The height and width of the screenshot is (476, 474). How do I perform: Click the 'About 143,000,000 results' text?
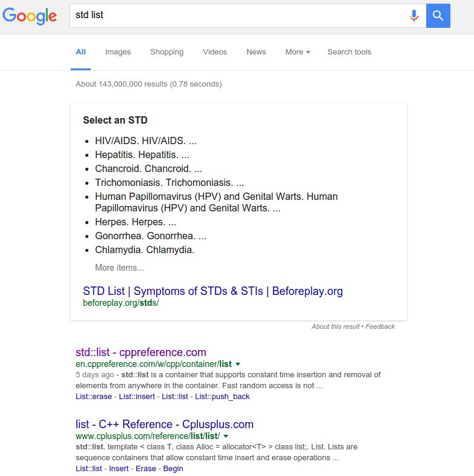point(149,84)
